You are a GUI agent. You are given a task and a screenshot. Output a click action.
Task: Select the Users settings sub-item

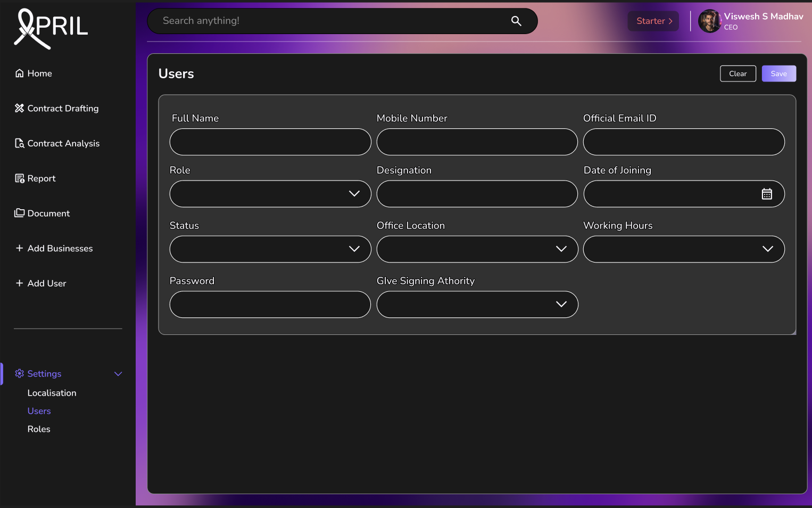coord(39,411)
